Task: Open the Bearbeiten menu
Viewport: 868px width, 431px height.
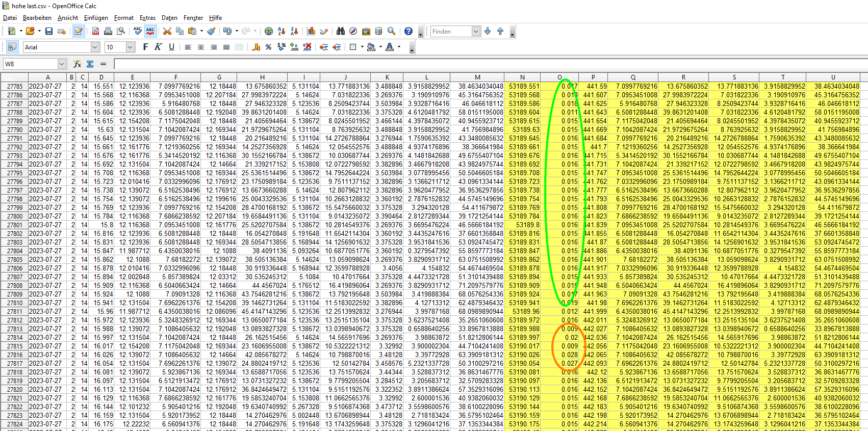Action: click(37, 18)
